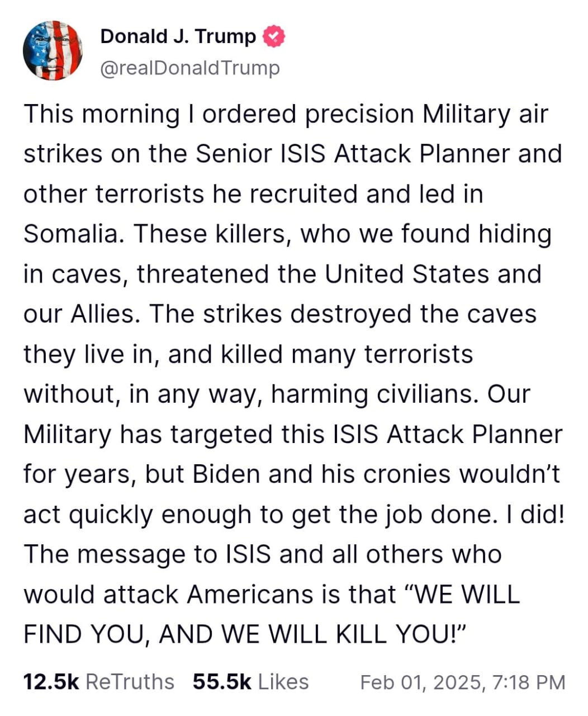The width and height of the screenshot is (588, 716).
Task: Click the "FIND YOU, AND WE WILL KILL YOU!" line
Action: click(x=245, y=634)
